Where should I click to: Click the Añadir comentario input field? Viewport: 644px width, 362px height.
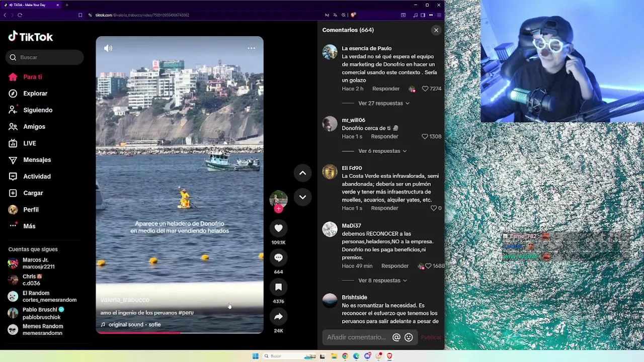356,337
